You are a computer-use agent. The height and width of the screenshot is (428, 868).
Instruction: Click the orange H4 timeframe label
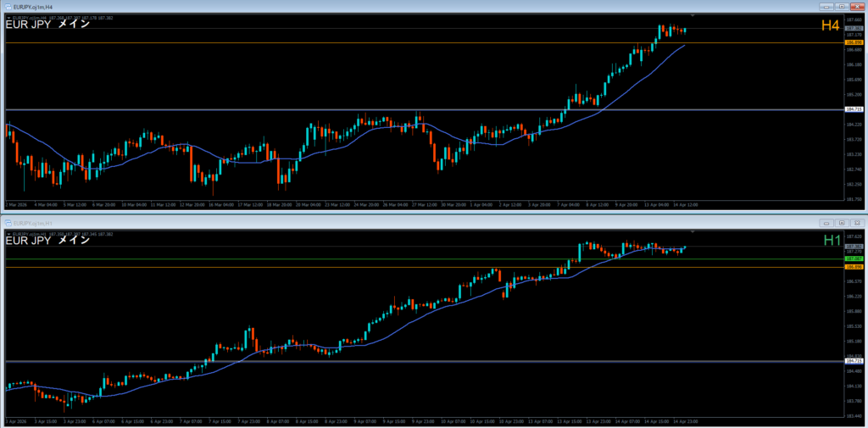pos(830,26)
